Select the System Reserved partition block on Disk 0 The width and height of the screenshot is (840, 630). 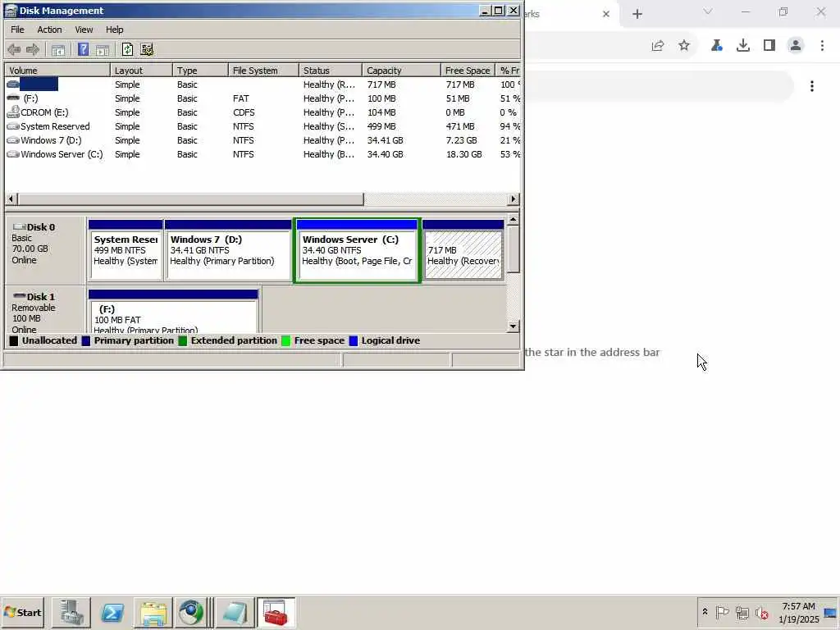(x=126, y=250)
